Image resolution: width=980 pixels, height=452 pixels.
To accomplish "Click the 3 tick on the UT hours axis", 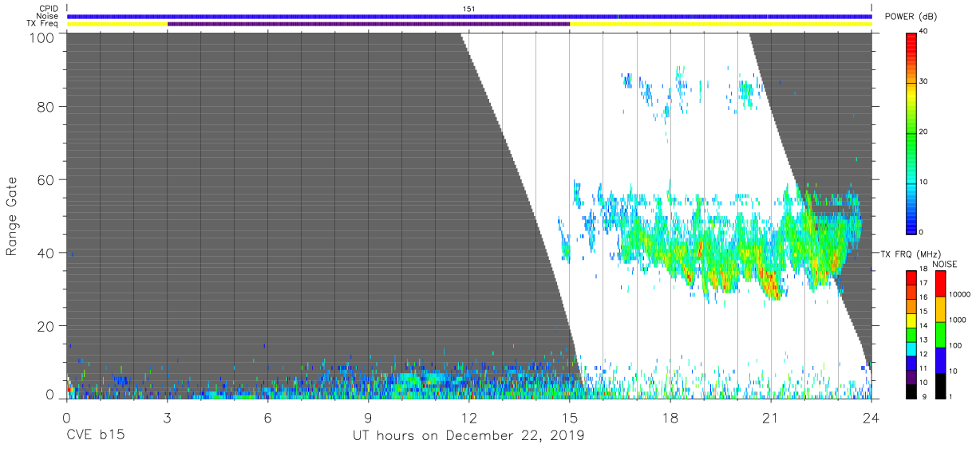I will click(x=168, y=417).
